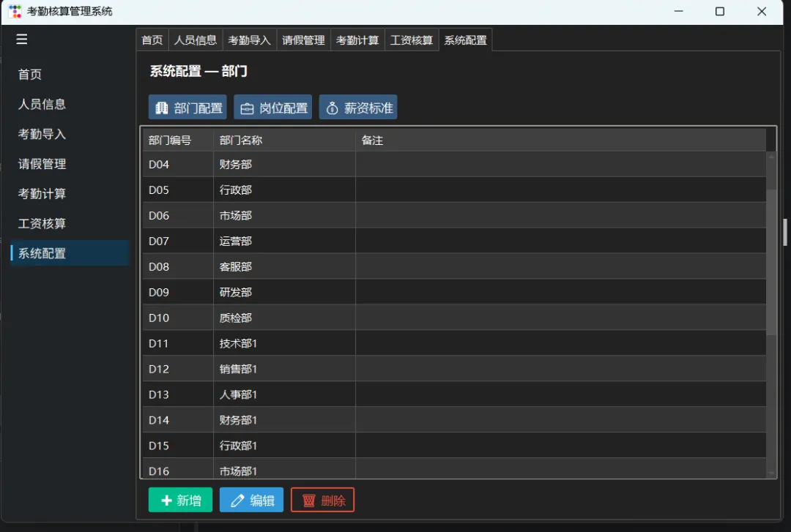Select the 质检部 name cell
The width and height of the screenshot is (791, 532).
click(x=284, y=318)
